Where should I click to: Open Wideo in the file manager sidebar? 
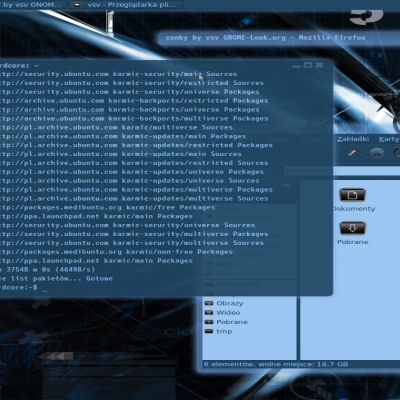(222, 313)
